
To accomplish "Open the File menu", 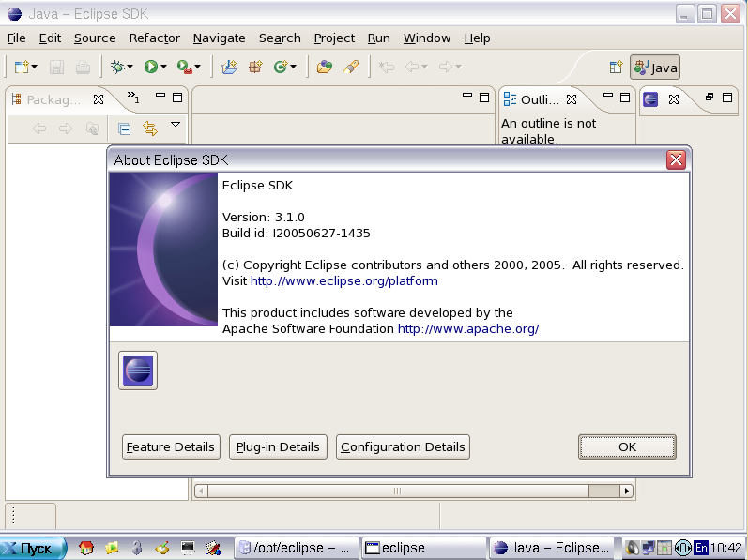I will 16,38.
